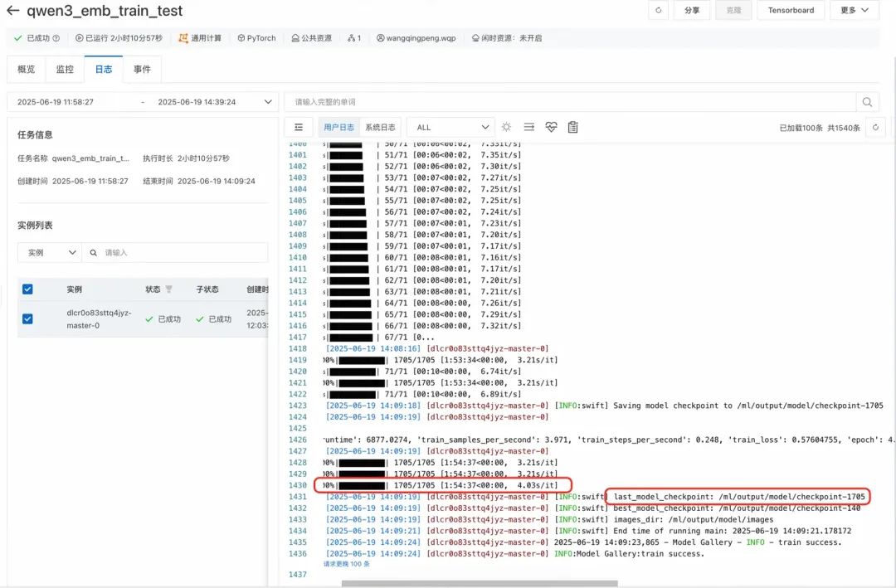The width and height of the screenshot is (896, 588).
Task: Click the clipboard copy log icon
Action: (x=572, y=127)
